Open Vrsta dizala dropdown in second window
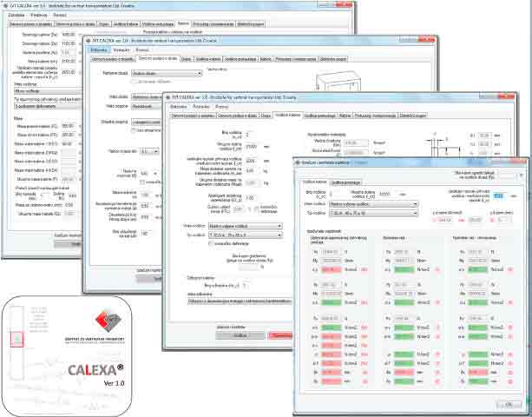 point(147,97)
